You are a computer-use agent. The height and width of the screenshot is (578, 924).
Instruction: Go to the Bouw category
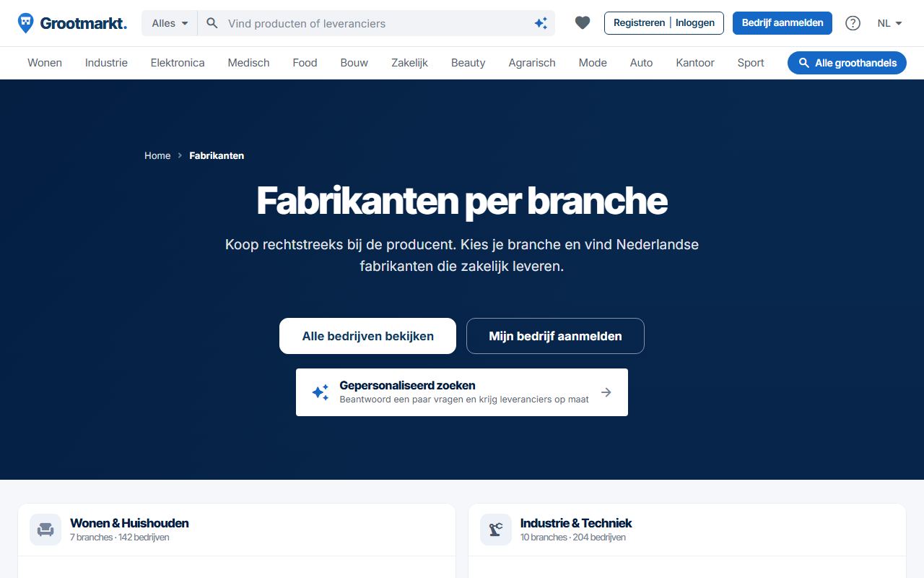[x=354, y=63]
